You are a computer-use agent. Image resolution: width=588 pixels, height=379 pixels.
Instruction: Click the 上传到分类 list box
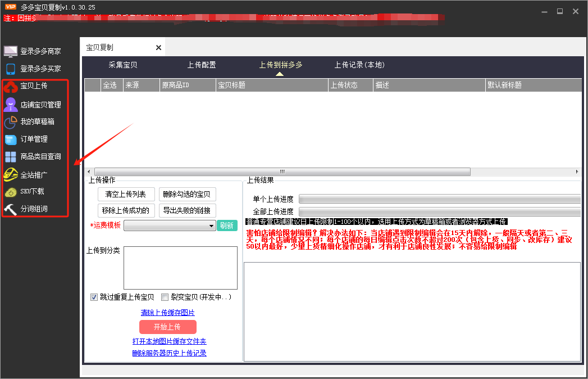180,268
